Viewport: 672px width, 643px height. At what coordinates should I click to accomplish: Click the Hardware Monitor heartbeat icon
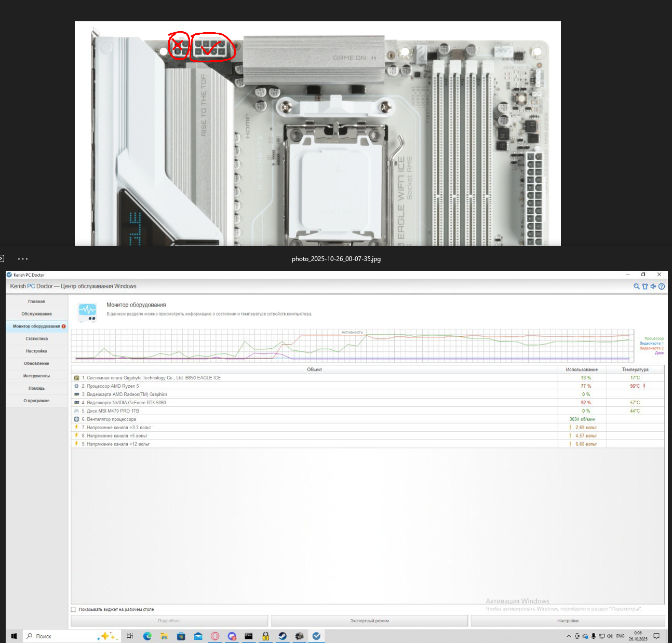point(87,311)
